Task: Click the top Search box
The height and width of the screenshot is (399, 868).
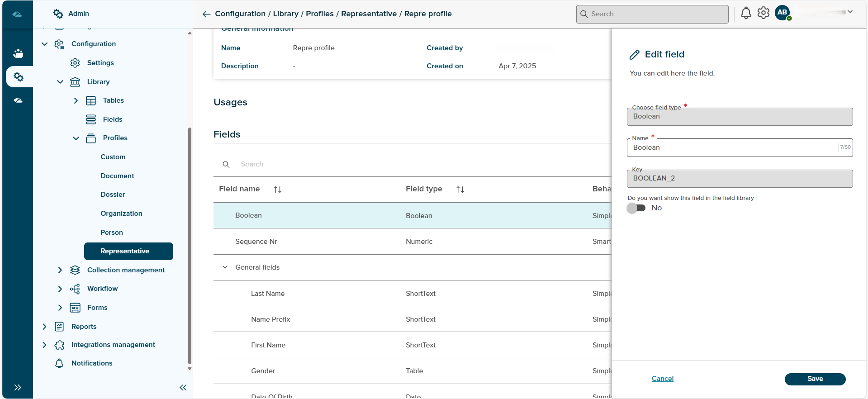Action: point(652,14)
